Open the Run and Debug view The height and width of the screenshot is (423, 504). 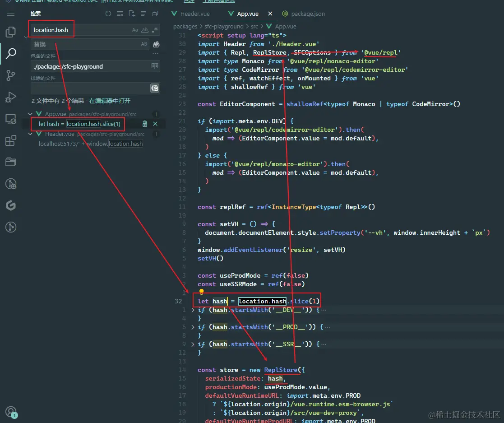[11, 97]
